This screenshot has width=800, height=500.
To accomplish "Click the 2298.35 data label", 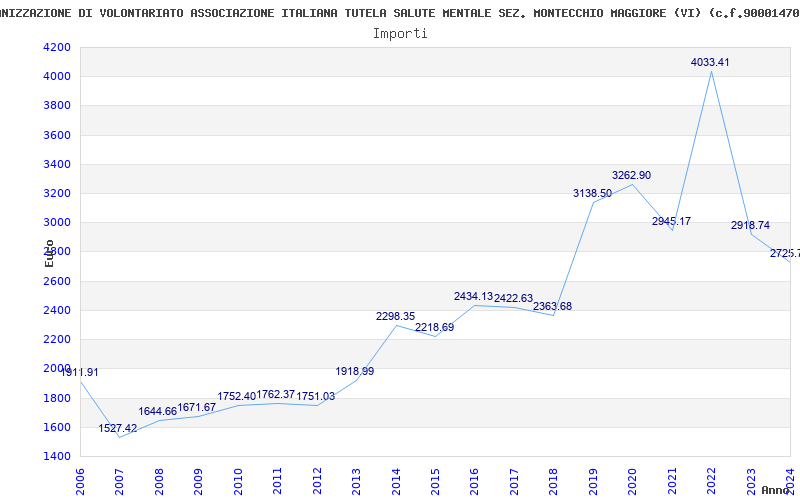I will 395,316.
